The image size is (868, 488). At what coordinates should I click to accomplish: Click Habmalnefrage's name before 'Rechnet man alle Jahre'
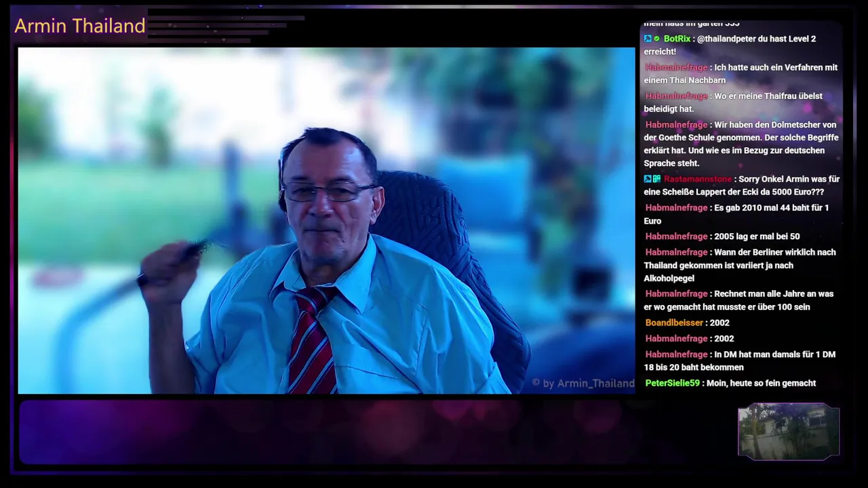click(676, 293)
